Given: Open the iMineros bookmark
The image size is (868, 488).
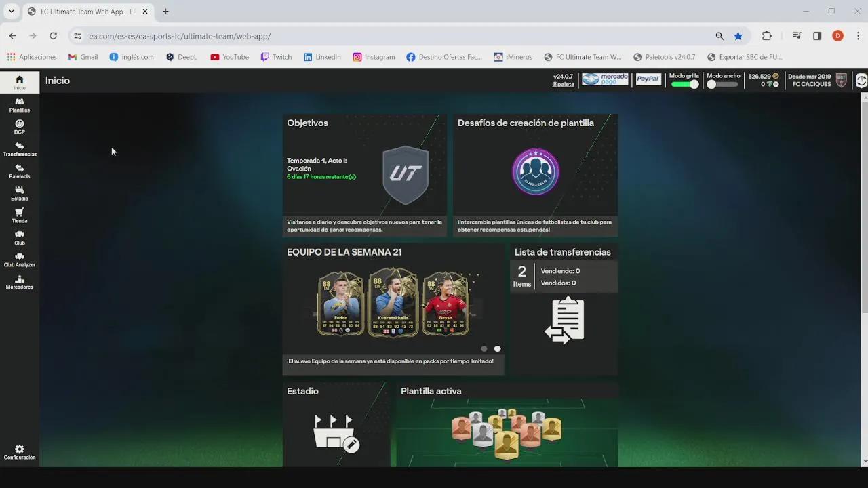Looking at the screenshot, I should [x=513, y=57].
